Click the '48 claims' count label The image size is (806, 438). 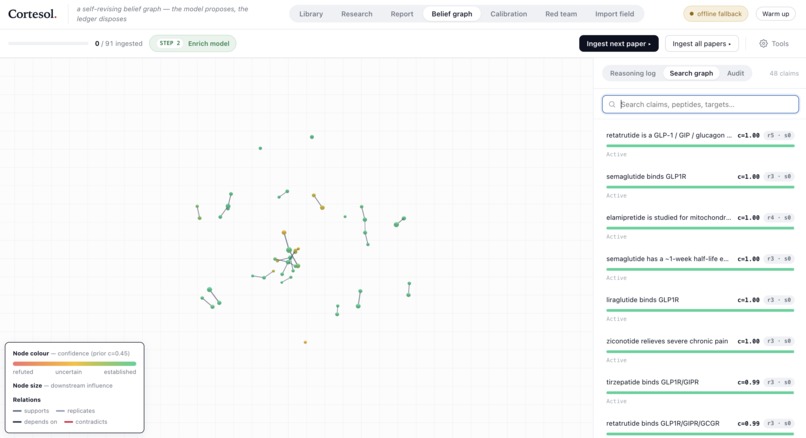[x=784, y=74]
